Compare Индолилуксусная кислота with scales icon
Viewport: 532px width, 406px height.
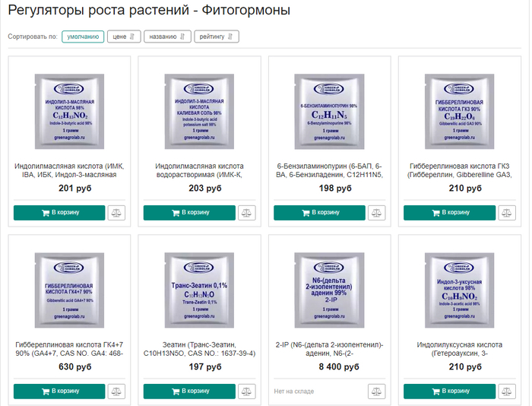(507, 392)
